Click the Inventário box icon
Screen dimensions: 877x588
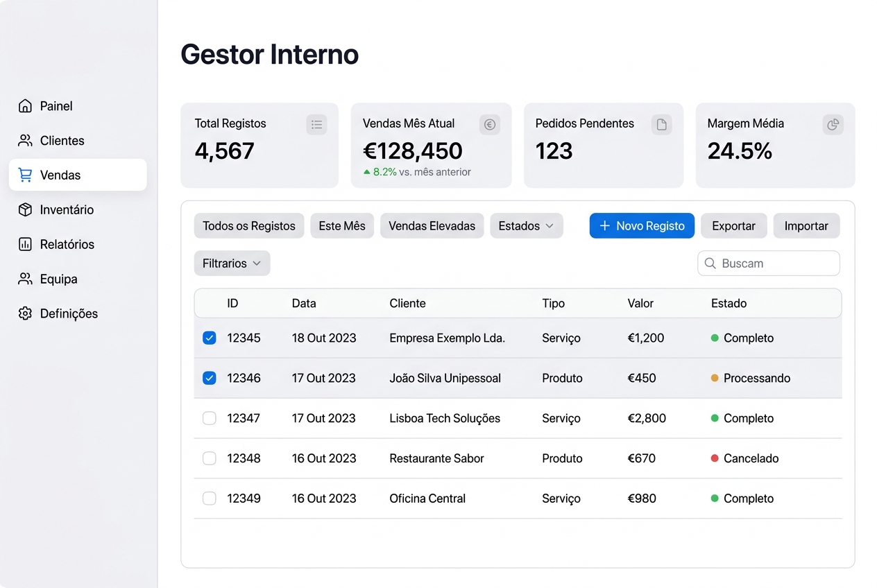pos(25,209)
